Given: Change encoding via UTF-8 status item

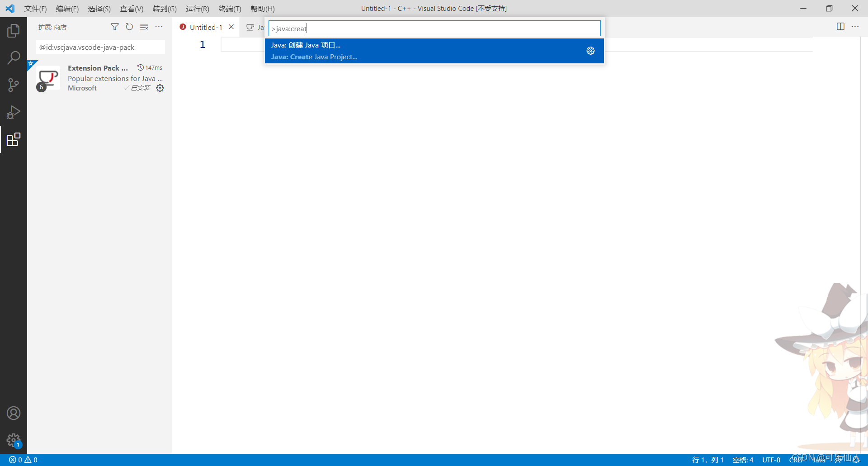Looking at the screenshot, I should coord(771,460).
